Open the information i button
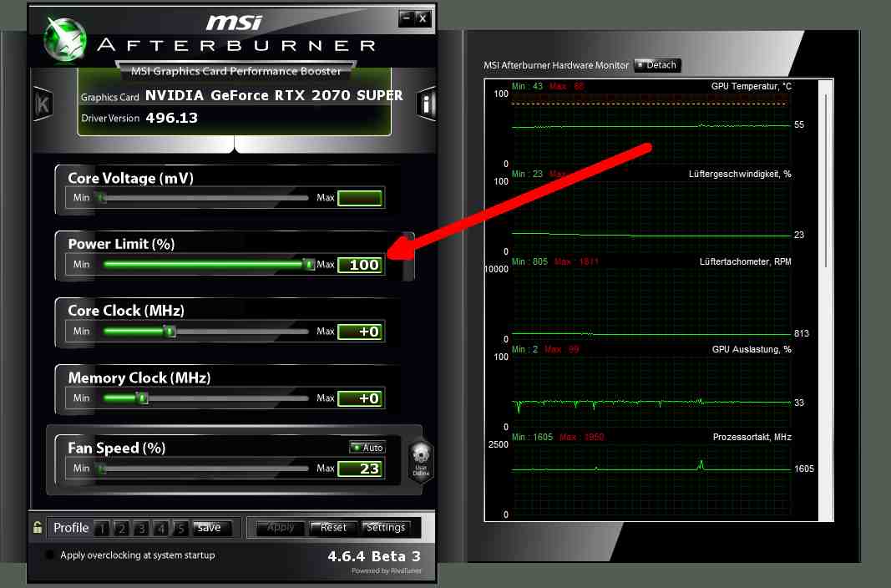891x588 pixels. (426, 104)
